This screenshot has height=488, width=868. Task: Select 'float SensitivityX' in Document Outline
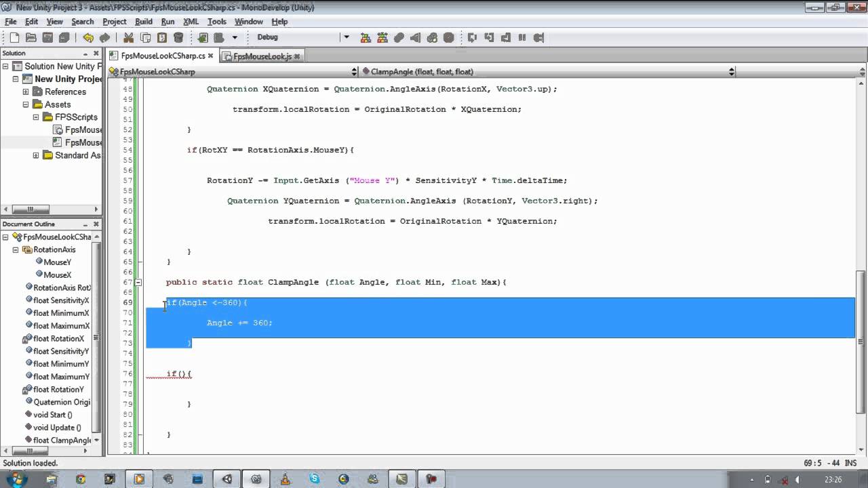click(61, 300)
